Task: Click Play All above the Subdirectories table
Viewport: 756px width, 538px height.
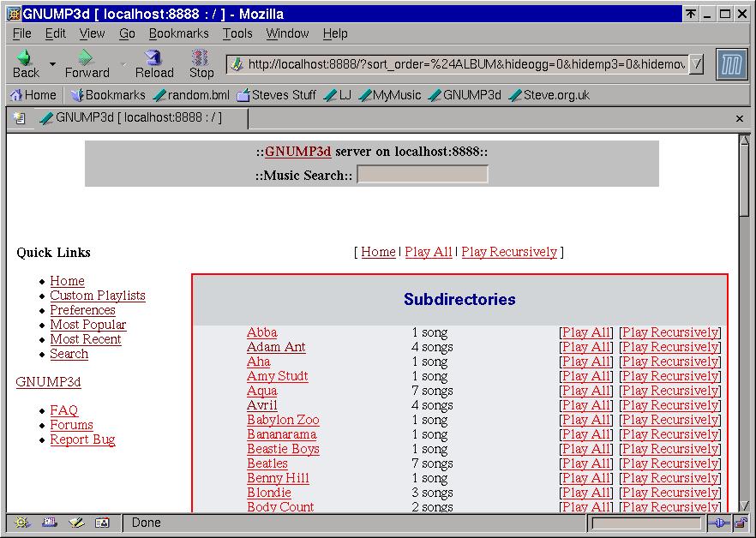Action: tap(429, 252)
